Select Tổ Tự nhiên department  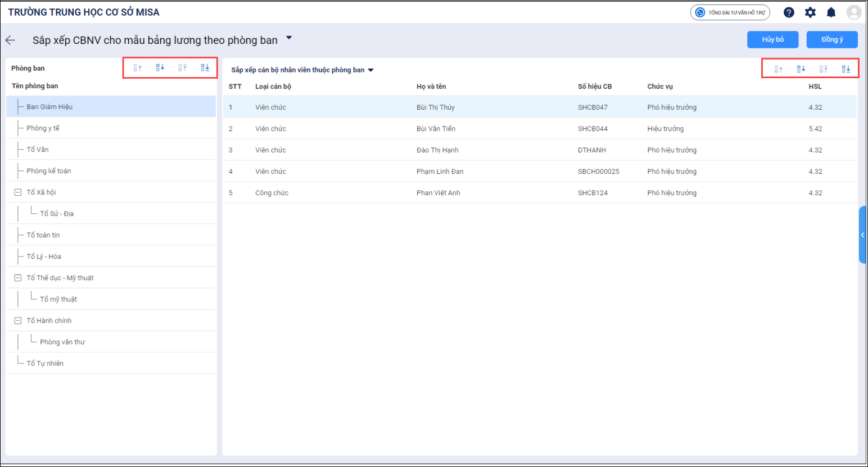(111, 363)
